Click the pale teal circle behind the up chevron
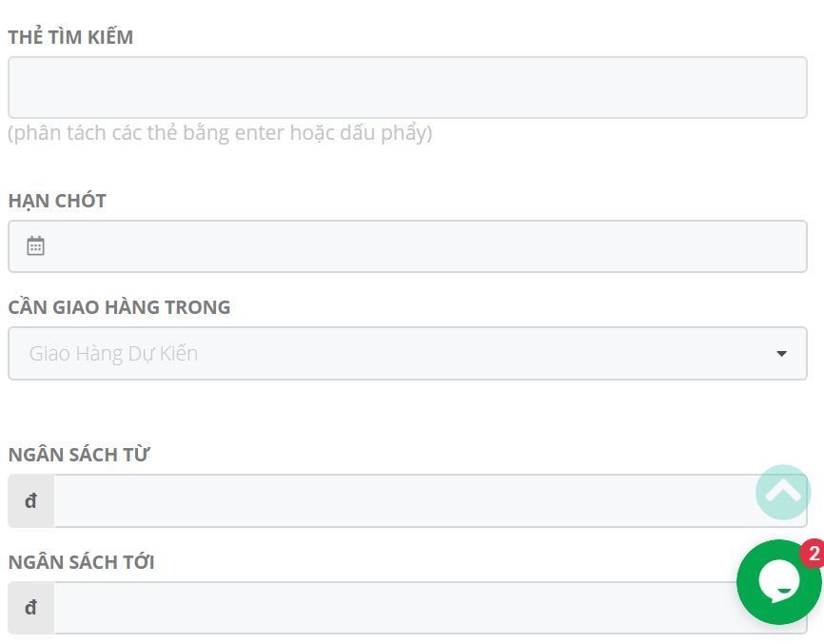Screen dimensions: 824x644 click(783, 492)
